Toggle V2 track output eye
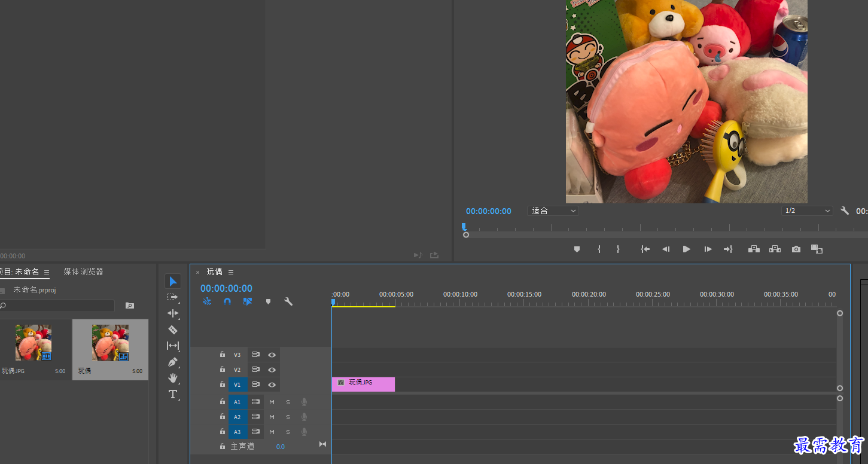The height and width of the screenshot is (464, 868). [272, 370]
